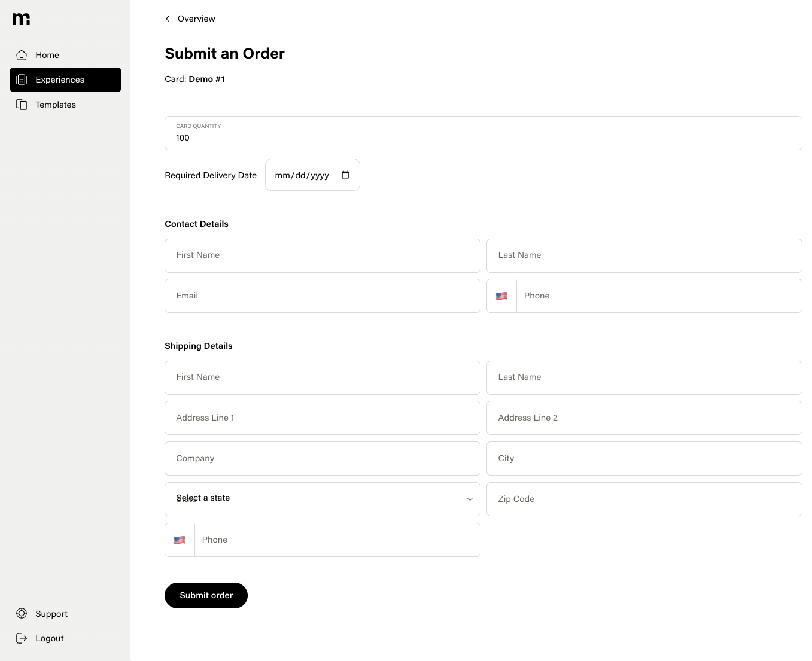Screen dimensions: 812x661
Task: Click the back chevron next to Overview
Action: click(167, 19)
